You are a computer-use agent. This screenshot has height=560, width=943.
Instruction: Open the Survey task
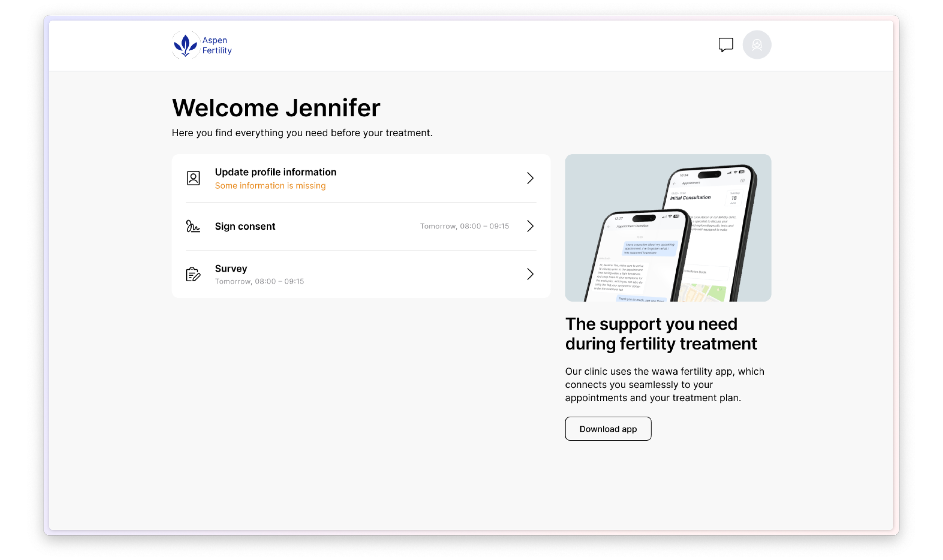click(x=231, y=269)
